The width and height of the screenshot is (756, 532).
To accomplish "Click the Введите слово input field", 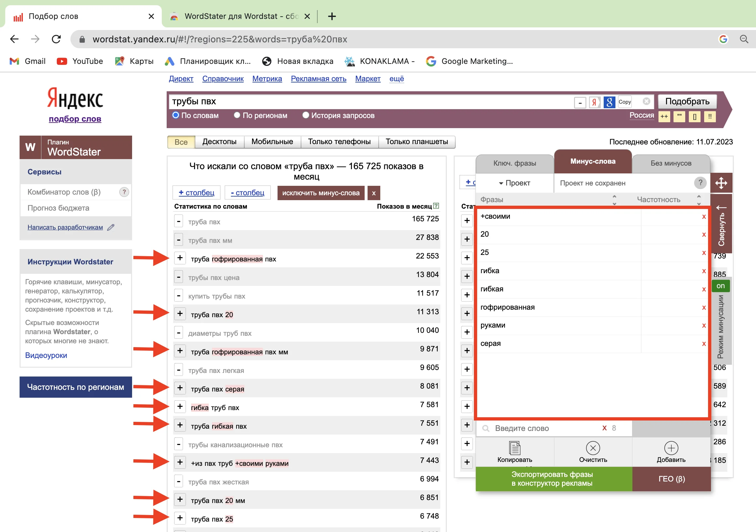I will point(522,428).
